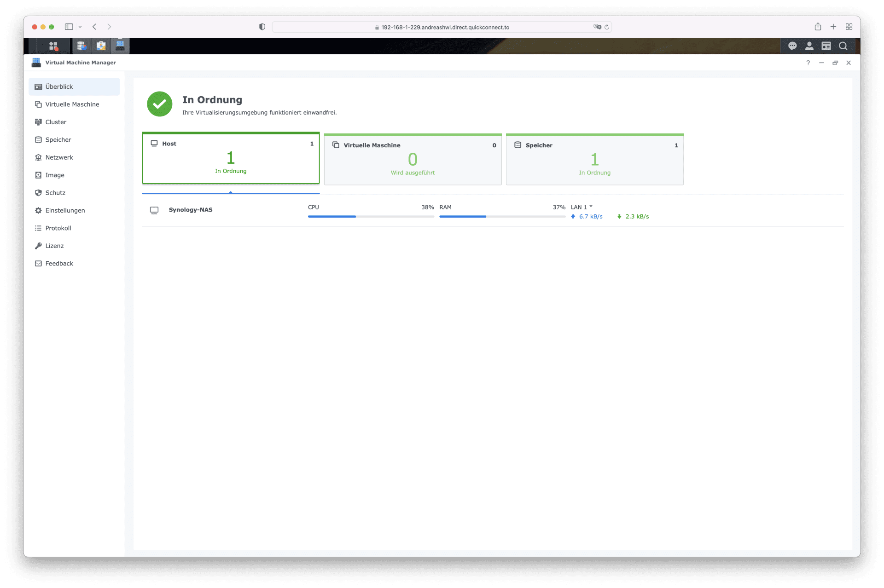Click the CPU 38% value
Viewport: 884px width, 588px height.
click(x=427, y=208)
